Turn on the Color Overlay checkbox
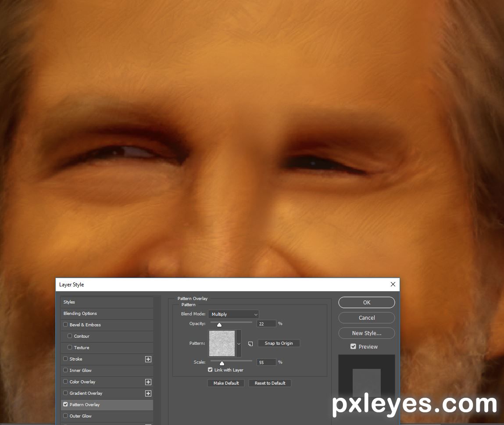 click(x=65, y=382)
